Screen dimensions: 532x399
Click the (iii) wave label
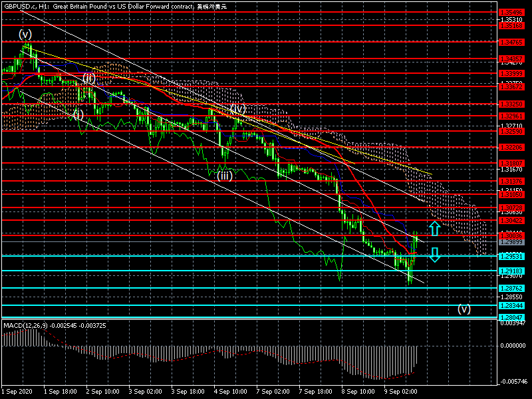(x=225, y=176)
